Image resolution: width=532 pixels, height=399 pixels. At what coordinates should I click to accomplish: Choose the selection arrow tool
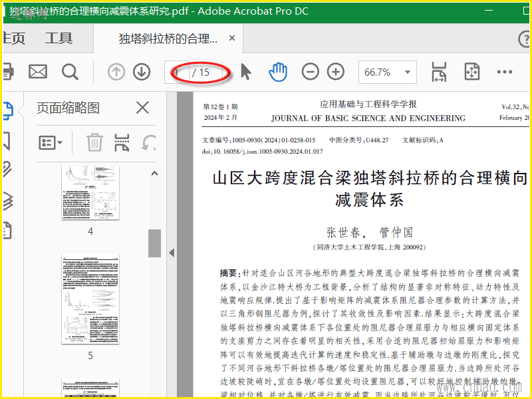(245, 72)
